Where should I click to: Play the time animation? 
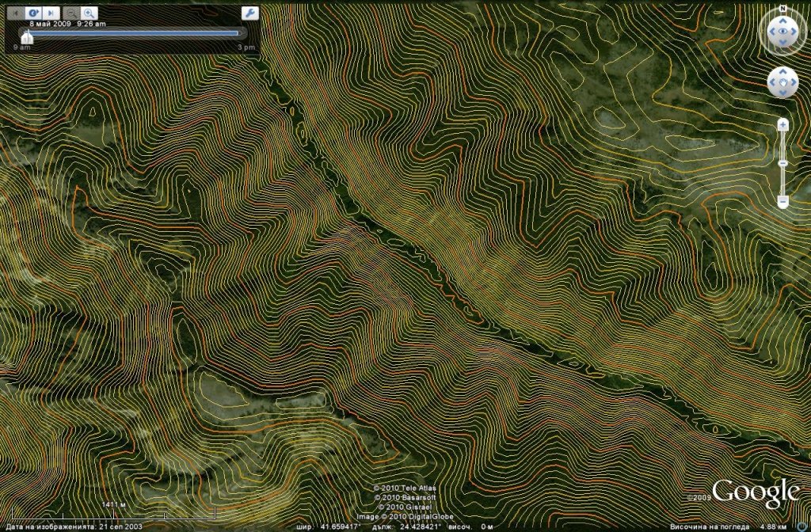[32, 13]
